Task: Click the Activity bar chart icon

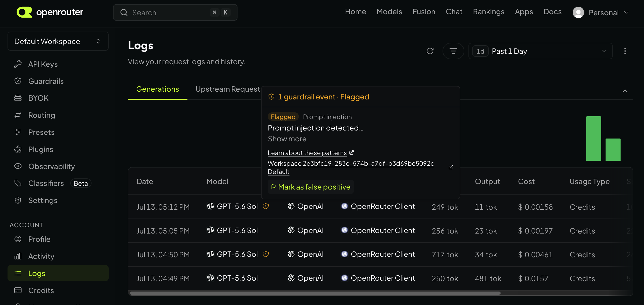Action: [x=18, y=256]
